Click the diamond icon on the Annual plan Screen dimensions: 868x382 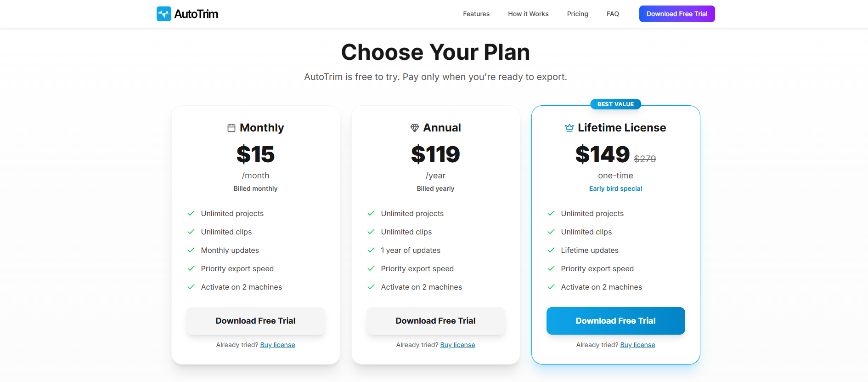pyautogui.click(x=414, y=128)
